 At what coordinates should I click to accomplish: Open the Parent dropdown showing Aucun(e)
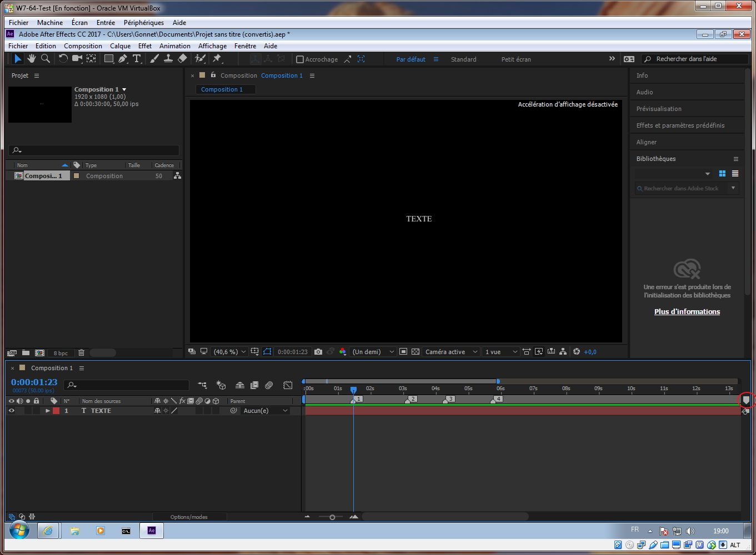pos(266,411)
